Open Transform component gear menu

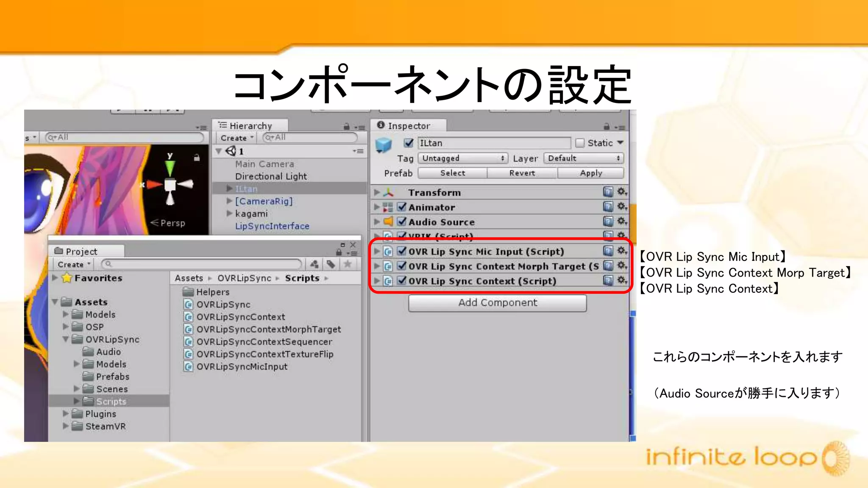pyautogui.click(x=622, y=192)
